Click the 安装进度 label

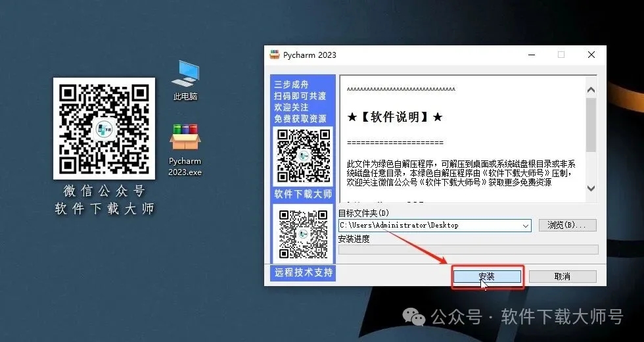tap(354, 239)
